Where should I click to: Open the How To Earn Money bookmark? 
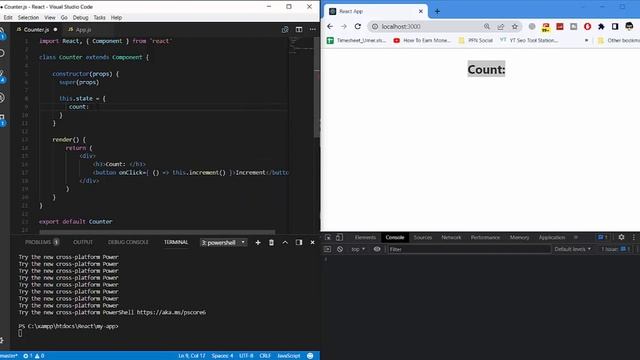point(422,40)
